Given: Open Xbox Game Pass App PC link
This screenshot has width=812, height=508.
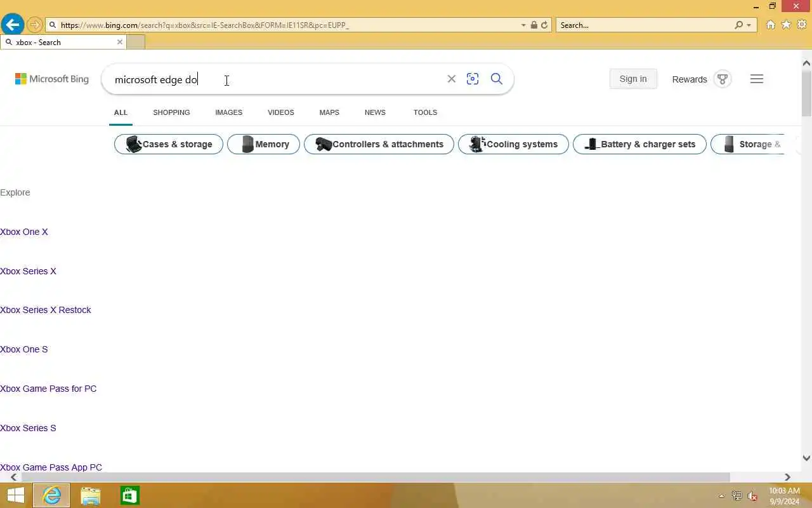Looking at the screenshot, I should coord(51,467).
